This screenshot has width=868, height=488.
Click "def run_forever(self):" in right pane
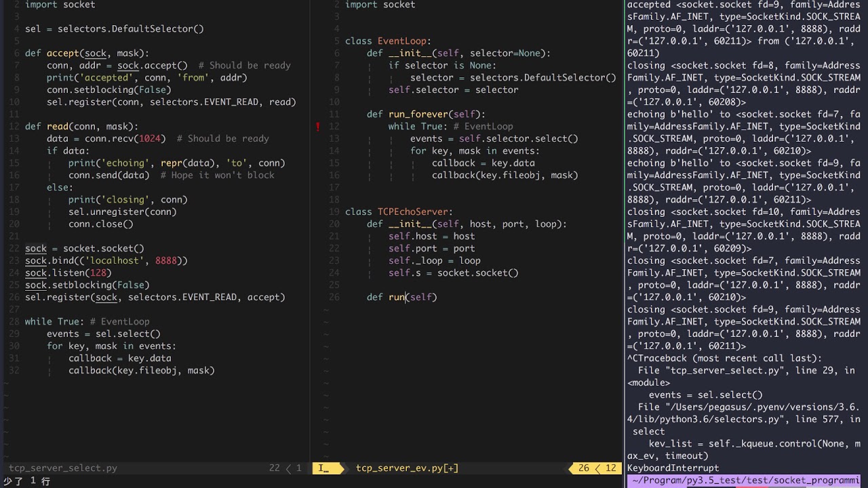pyautogui.click(x=427, y=115)
